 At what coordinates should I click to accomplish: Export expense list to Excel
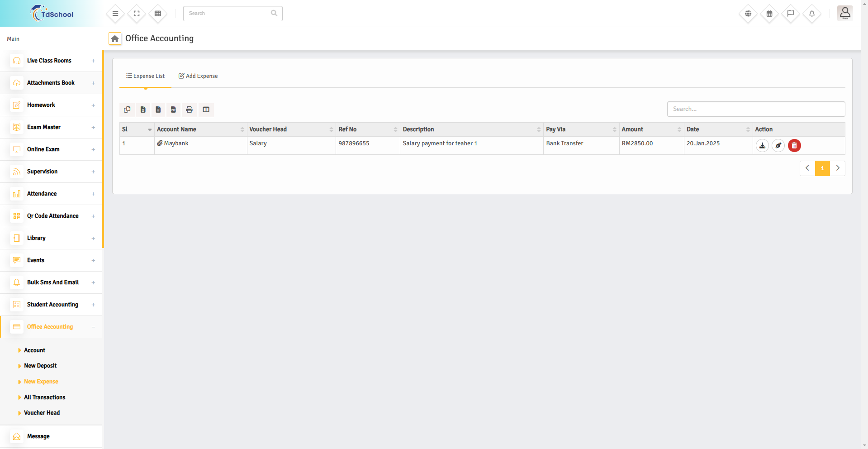143,110
